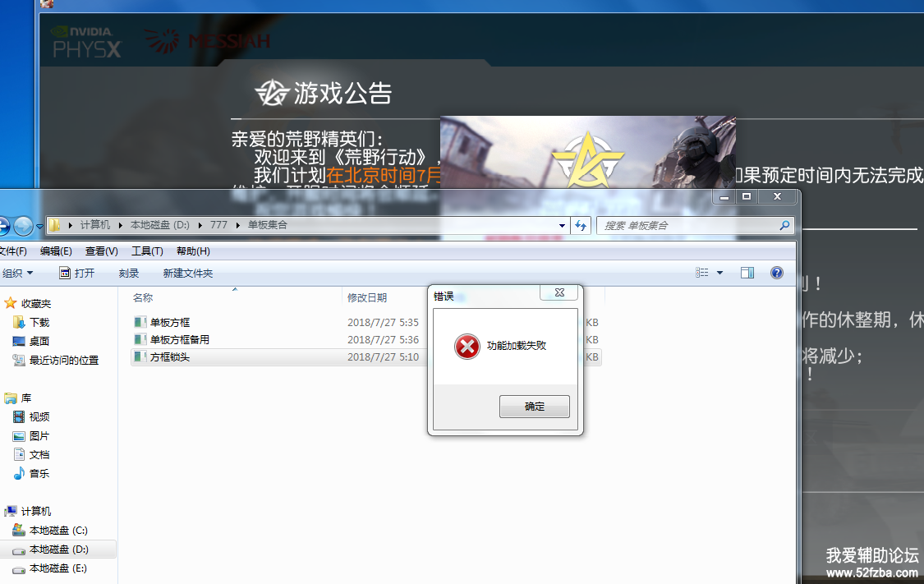924x584 pixels.
Task: Click the folder icon in address bar
Action: (x=54, y=225)
